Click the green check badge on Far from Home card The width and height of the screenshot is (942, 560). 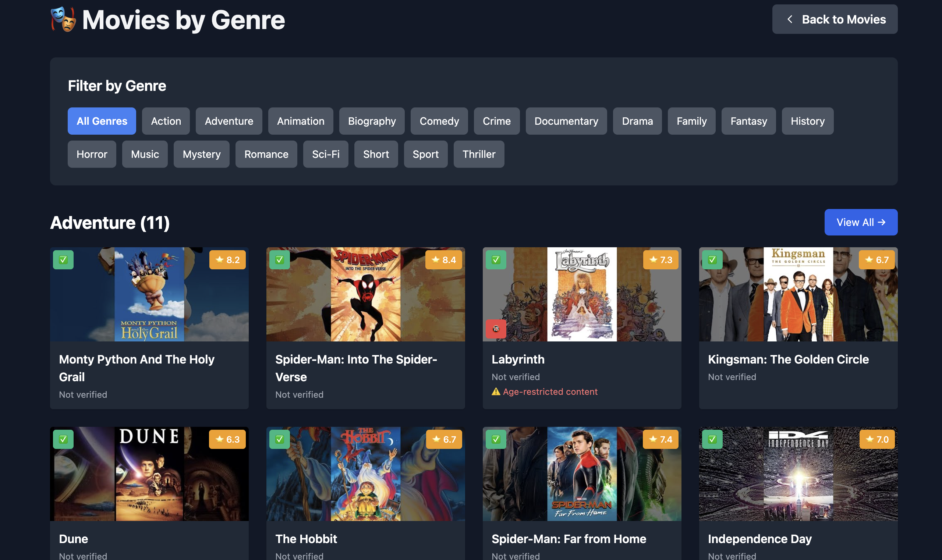pyautogui.click(x=496, y=439)
